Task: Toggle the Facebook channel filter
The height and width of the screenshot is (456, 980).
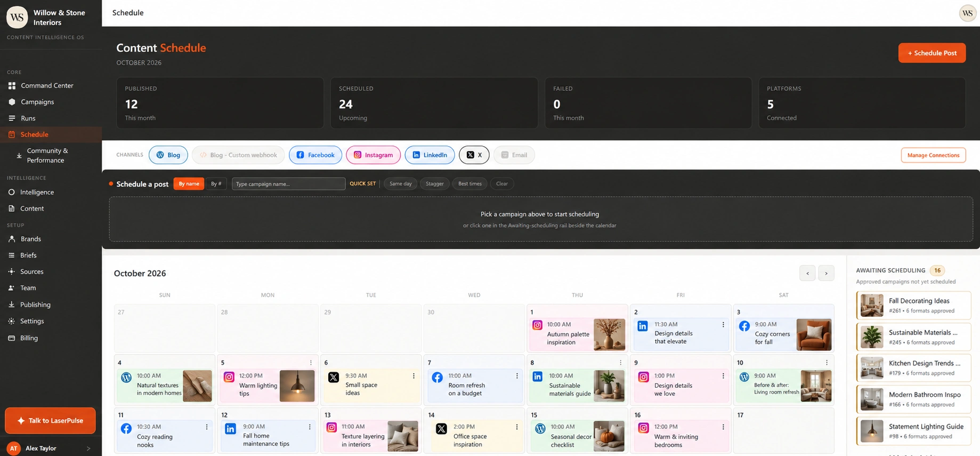Action: (315, 155)
